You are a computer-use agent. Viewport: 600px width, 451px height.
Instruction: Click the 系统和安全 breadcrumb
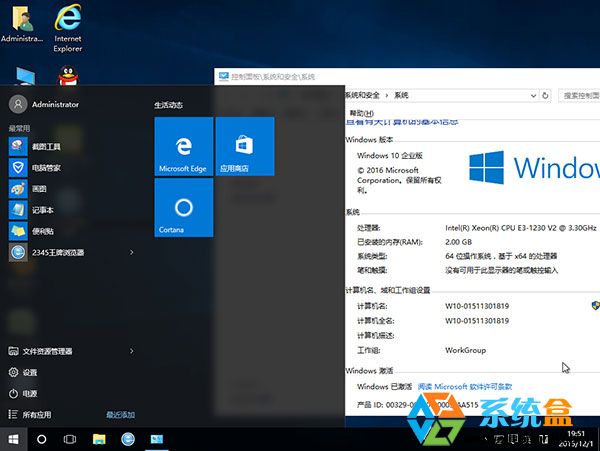coord(362,95)
